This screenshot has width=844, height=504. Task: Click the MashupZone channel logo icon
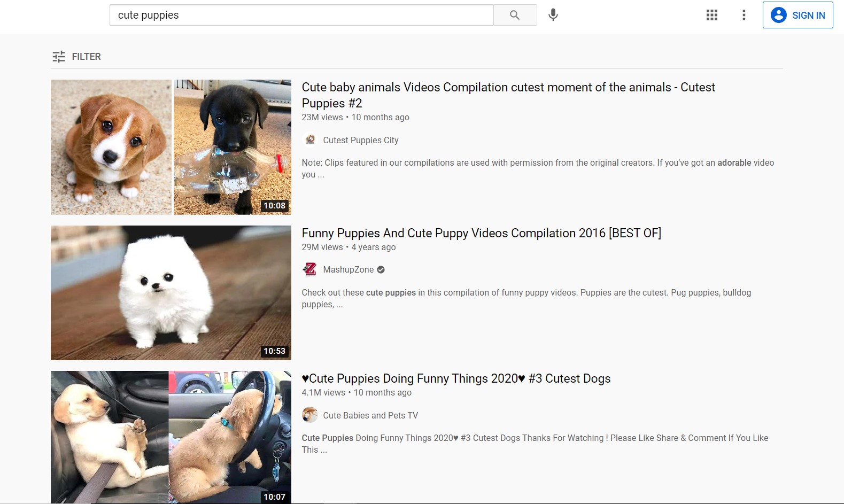(x=310, y=269)
